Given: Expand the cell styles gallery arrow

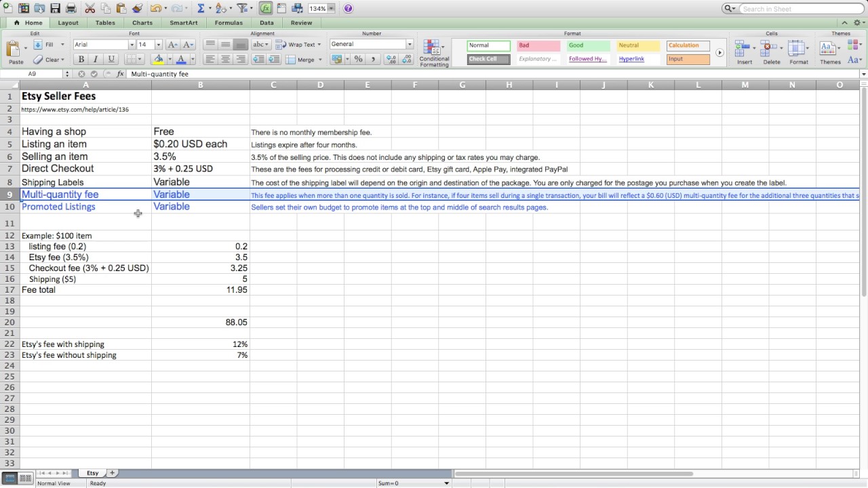Looking at the screenshot, I should [719, 52].
